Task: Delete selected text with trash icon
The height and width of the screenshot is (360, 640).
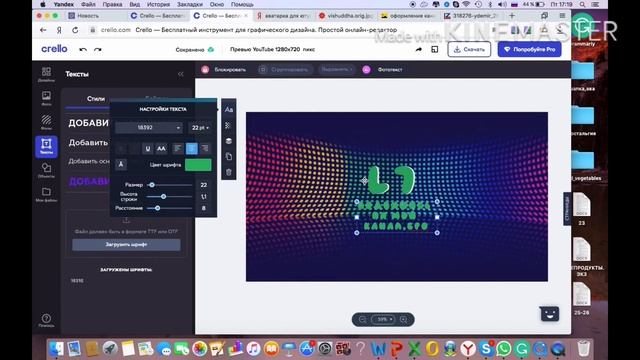Action: [229, 172]
